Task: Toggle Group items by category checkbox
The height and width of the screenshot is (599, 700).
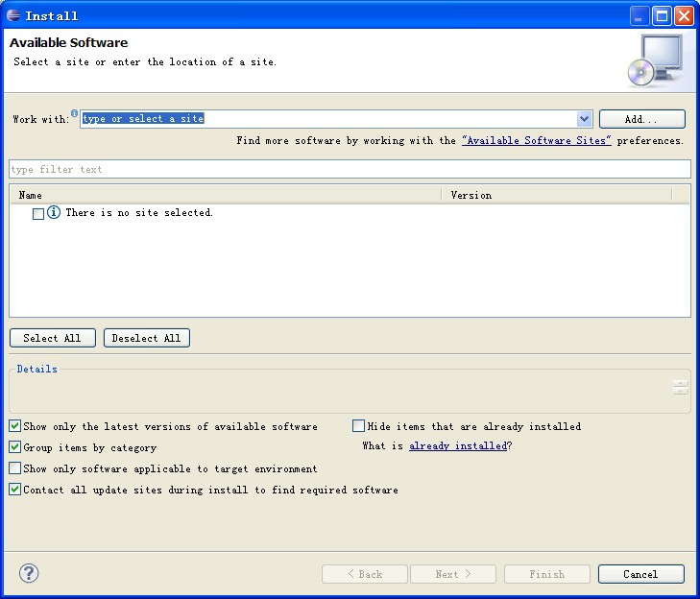Action: tap(14, 446)
